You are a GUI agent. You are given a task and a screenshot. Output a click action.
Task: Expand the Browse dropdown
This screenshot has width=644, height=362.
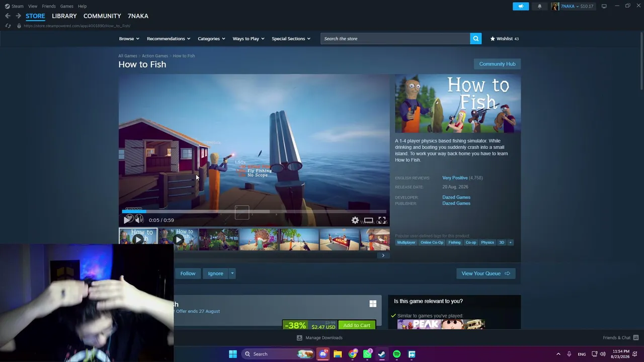pos(130,39)
